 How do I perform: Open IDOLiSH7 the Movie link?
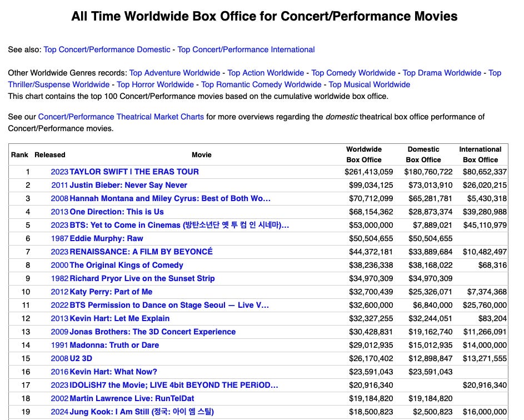(174, 385)
